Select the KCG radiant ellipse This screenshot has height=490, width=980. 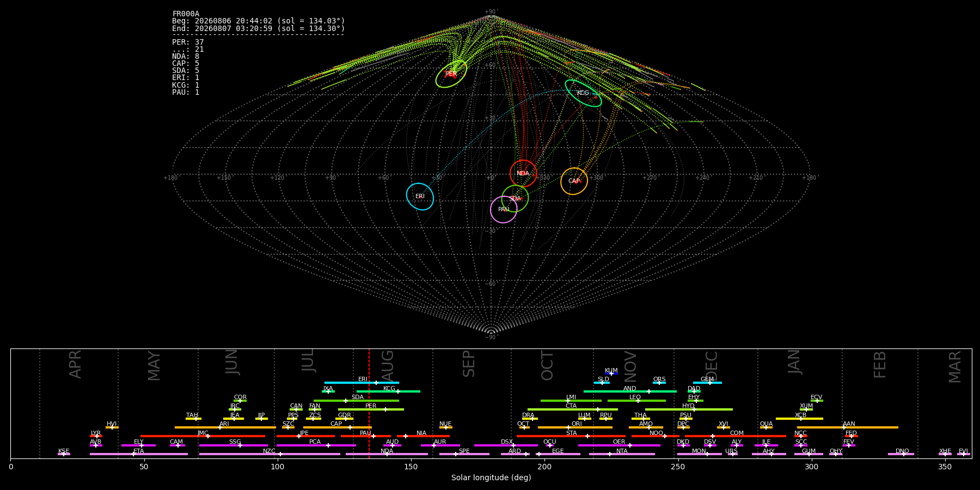tap(583, 93)
